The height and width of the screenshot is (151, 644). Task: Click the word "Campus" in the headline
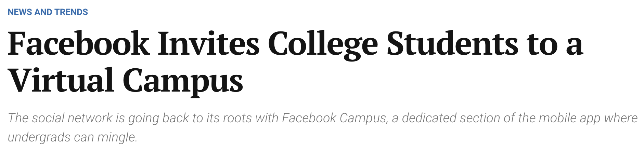(183, 80)
